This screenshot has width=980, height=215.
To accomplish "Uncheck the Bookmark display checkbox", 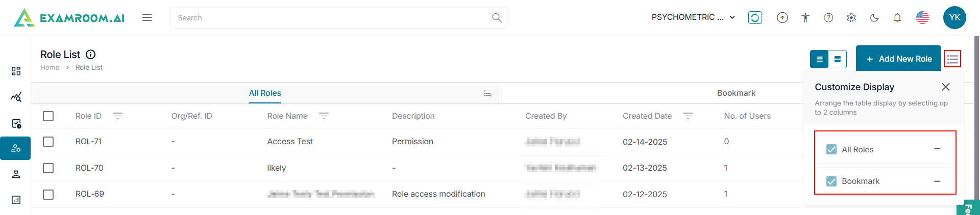I will (x=831, y=181).
